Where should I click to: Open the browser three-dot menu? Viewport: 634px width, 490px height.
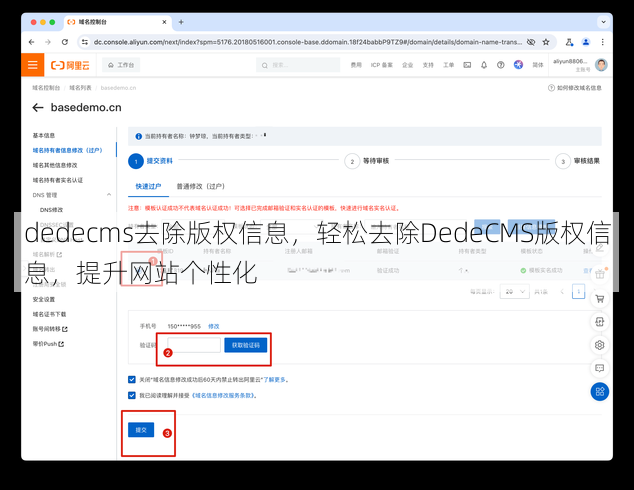coord(602,42)
